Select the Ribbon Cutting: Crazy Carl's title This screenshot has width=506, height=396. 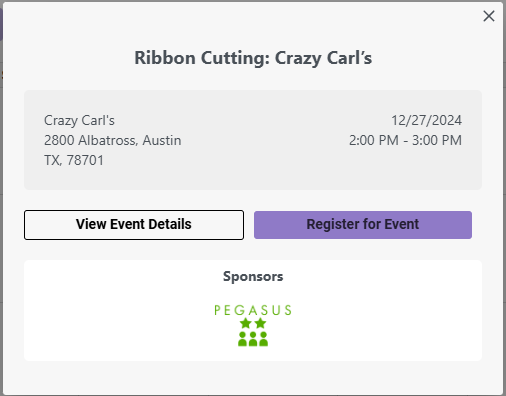(253, 58)
